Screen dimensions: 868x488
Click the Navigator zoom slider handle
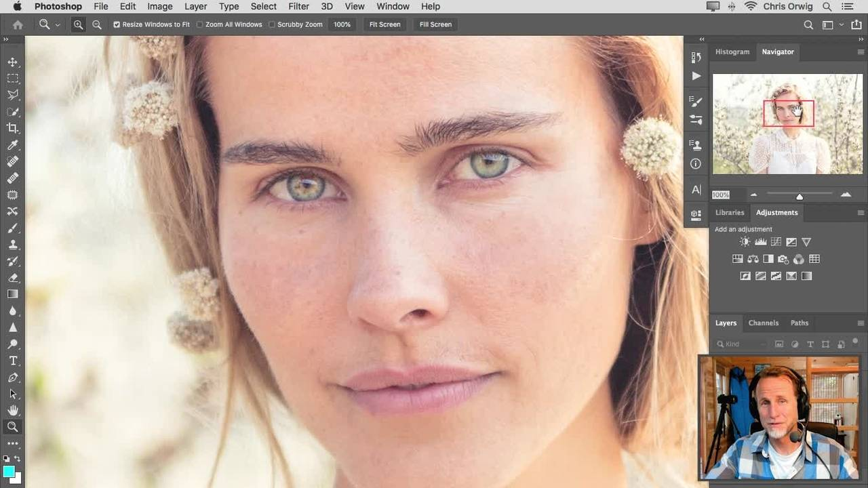[800, 197]
